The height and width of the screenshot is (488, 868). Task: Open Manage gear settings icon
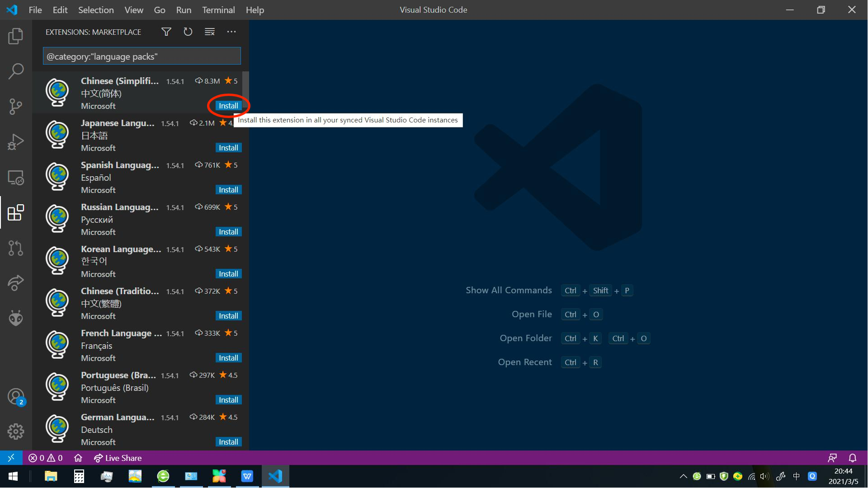[16, 432]
